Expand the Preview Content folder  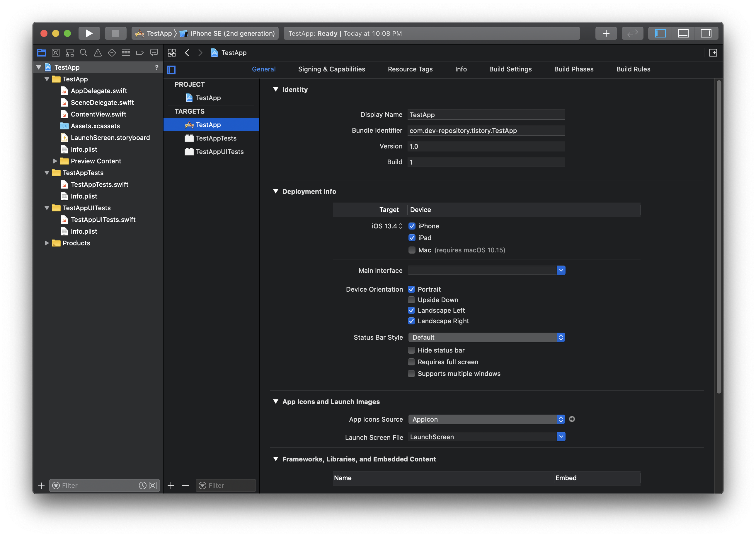point(55,161)
